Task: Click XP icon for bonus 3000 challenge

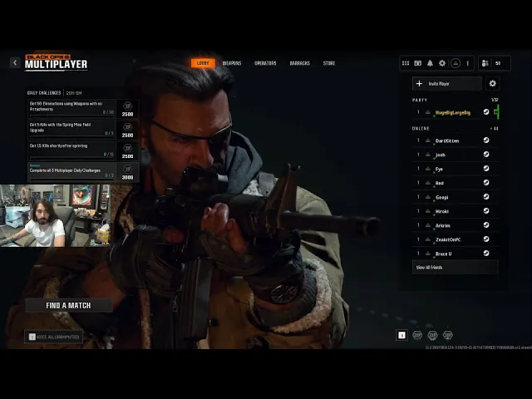Action: coord(127,169)
